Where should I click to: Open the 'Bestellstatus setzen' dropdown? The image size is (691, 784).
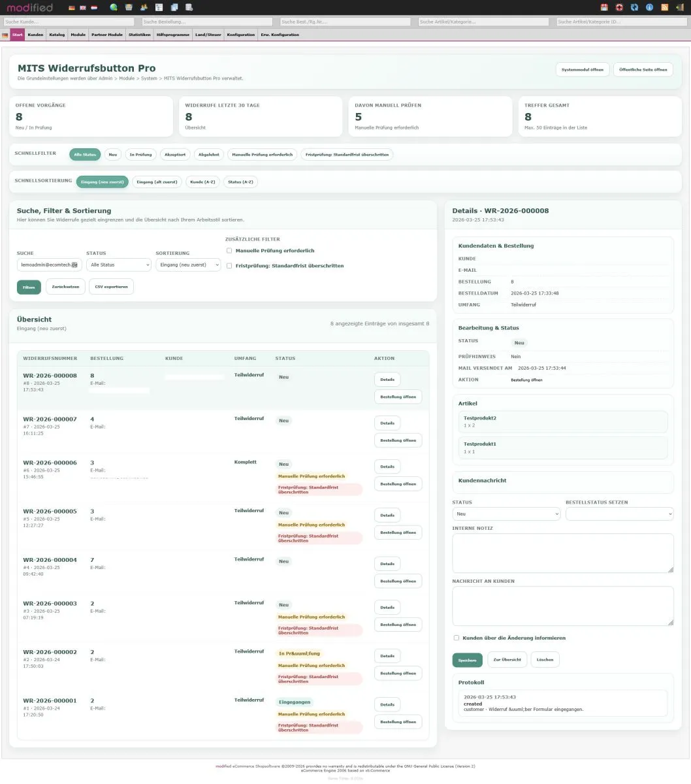619,514
